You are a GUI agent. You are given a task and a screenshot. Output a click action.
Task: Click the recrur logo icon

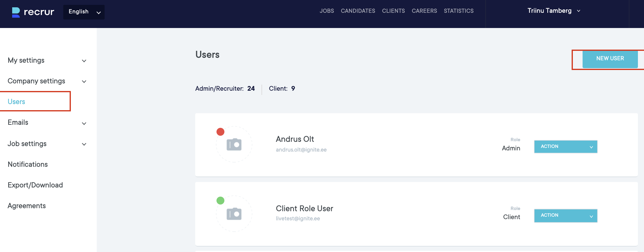pyautogui.click(x=16, y=12)
